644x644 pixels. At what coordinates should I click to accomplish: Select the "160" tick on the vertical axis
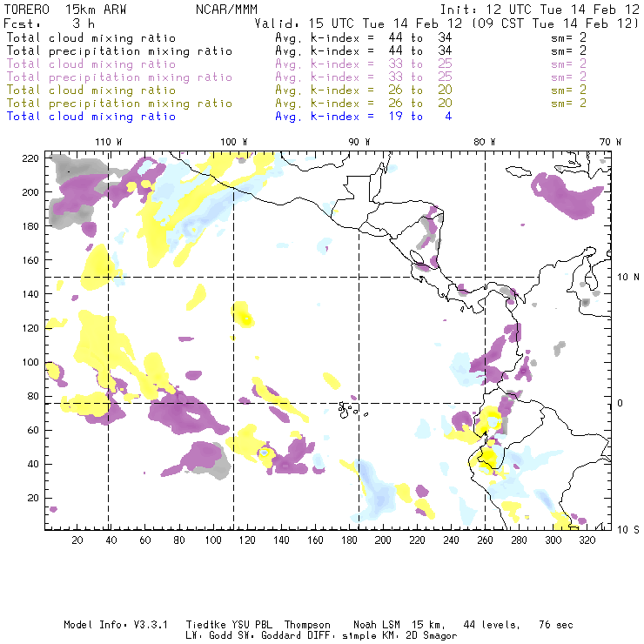click(30, 260)
